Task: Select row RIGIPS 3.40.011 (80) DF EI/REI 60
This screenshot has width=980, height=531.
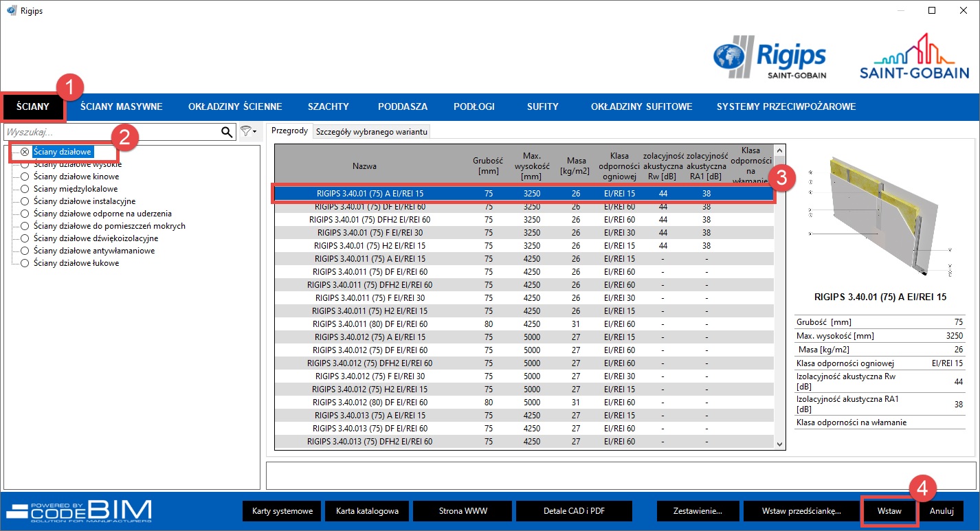Action: (x=524, y=324)
